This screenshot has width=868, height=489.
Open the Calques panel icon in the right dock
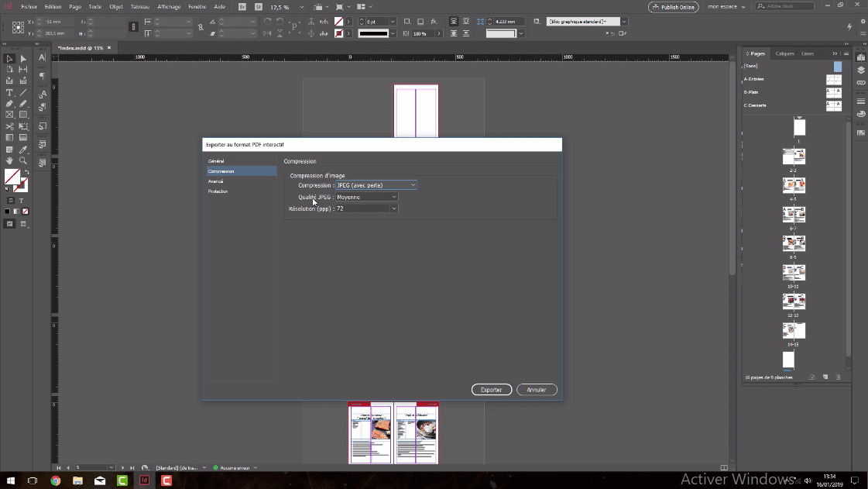861,68
